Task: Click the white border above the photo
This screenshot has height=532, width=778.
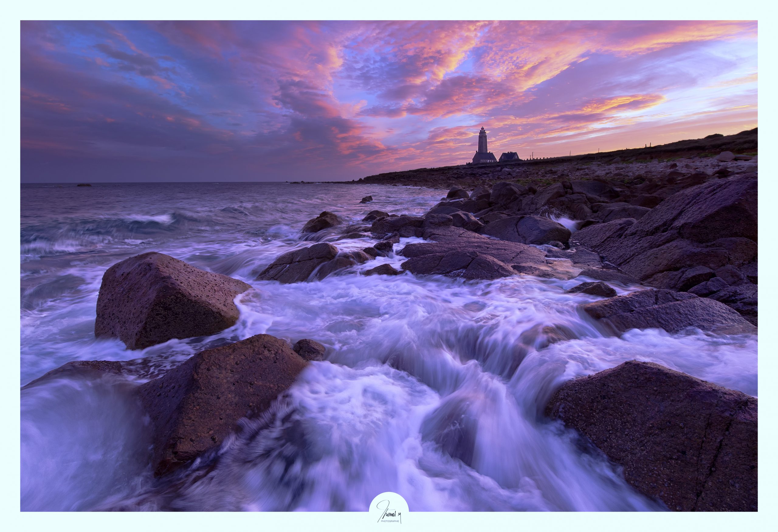Action: point(388,10)
